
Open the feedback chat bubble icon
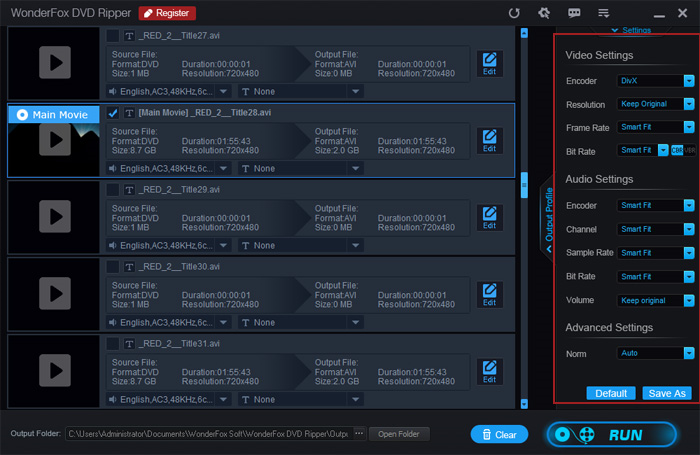tap(574, 13)
